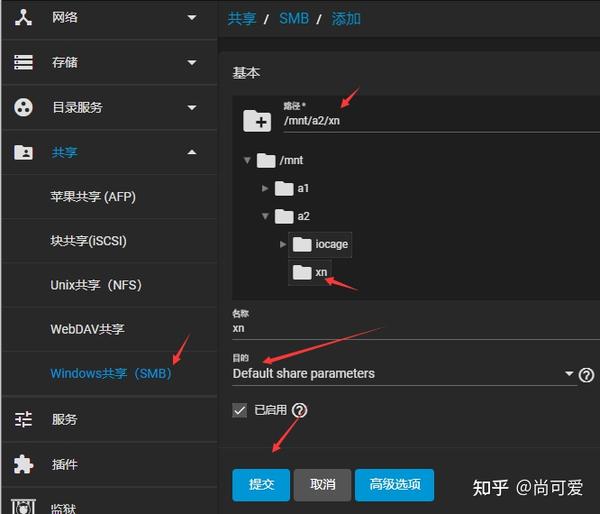Click help icon next to Default share parameters
Screen dimensions: 600x514
[586, 375]
